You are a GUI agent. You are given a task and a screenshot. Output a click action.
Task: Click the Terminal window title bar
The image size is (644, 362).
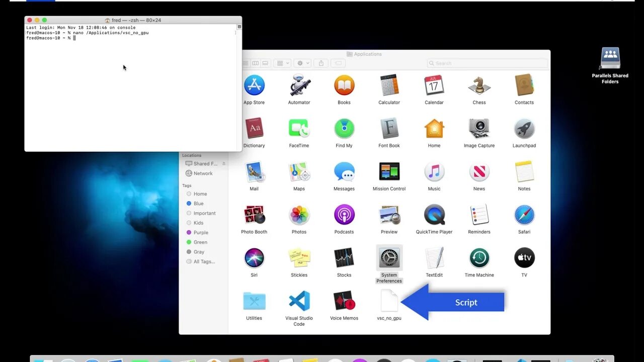pos(133,20)
